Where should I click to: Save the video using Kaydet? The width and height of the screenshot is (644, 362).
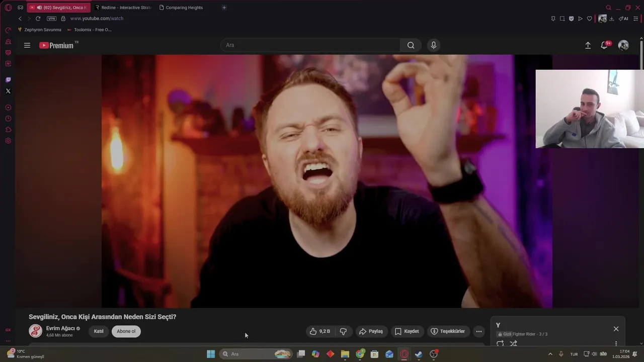pyautogui.click(x=407, y=331)
